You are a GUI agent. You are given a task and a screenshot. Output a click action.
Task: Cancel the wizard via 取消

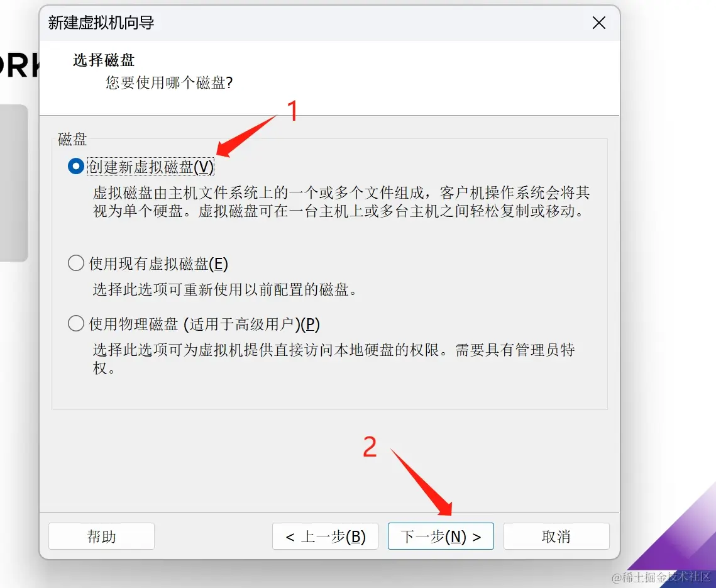point(556,536)
